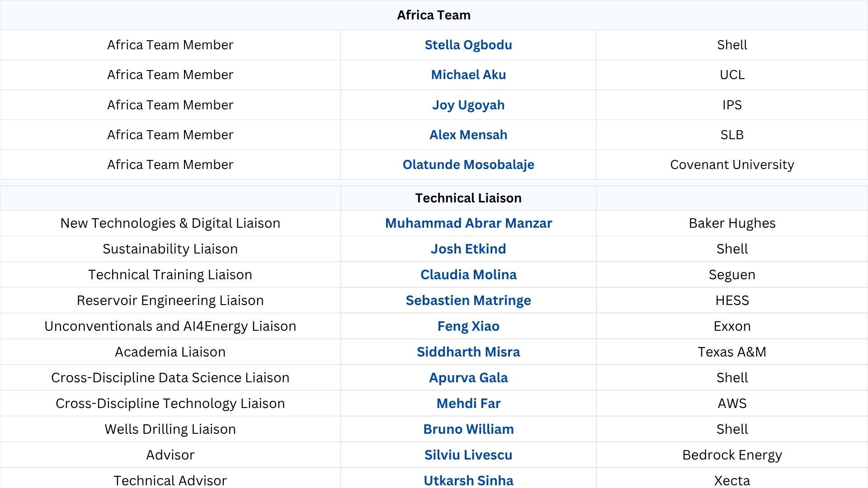Screen dimensions: 868x488
Task: Click the Technical Liaison section header
Action: coord(468,198)
